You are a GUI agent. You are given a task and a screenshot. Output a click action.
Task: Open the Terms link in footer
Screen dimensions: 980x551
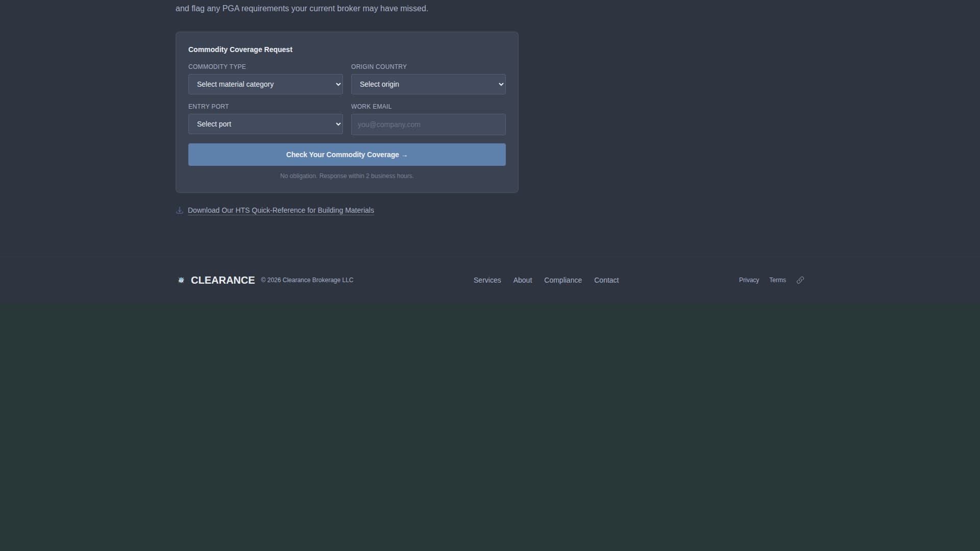click(x=777, y=280)
